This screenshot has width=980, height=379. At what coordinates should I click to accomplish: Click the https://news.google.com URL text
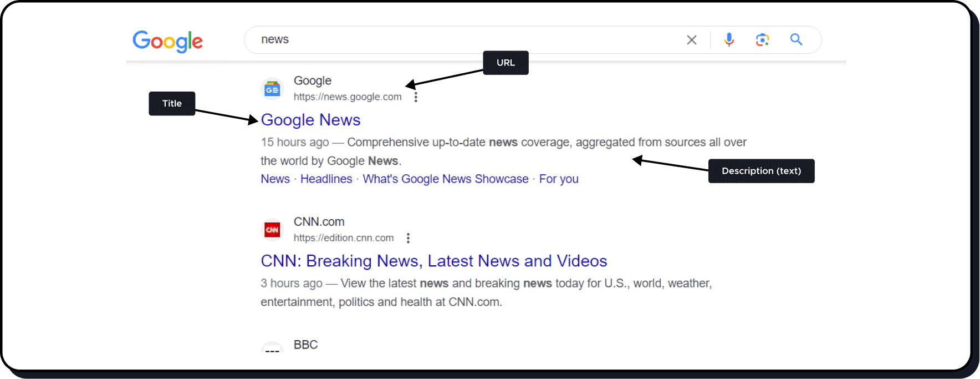[x=348, y=97]
